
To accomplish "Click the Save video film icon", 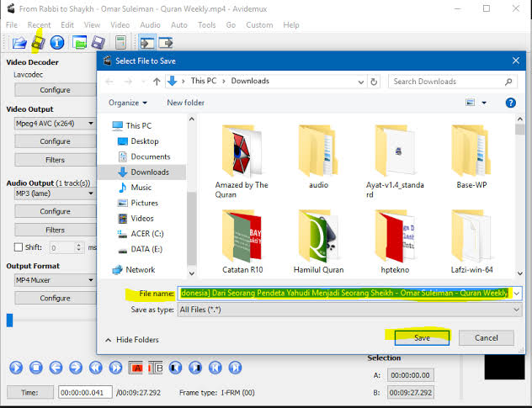I will pos(39,42).
